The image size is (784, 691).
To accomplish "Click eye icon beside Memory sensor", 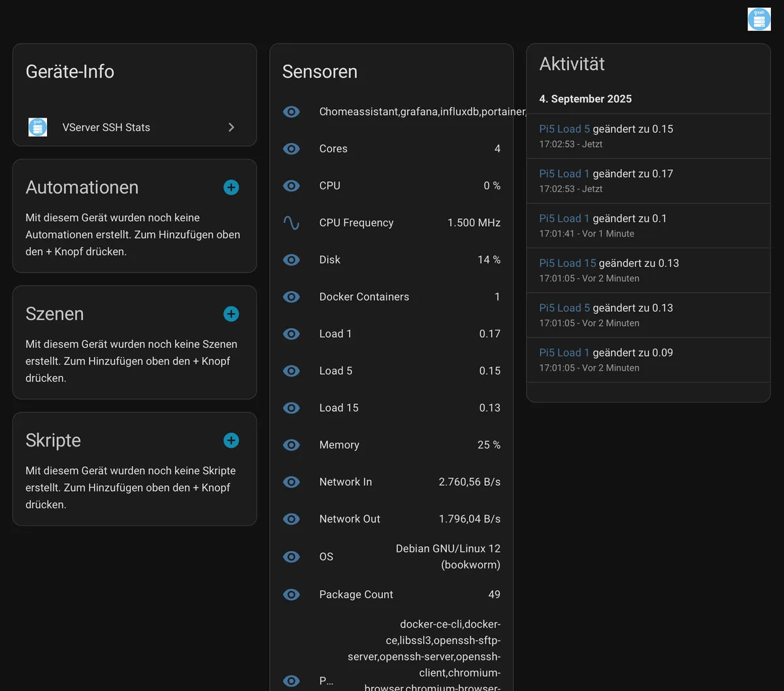I will pos(291,445).
